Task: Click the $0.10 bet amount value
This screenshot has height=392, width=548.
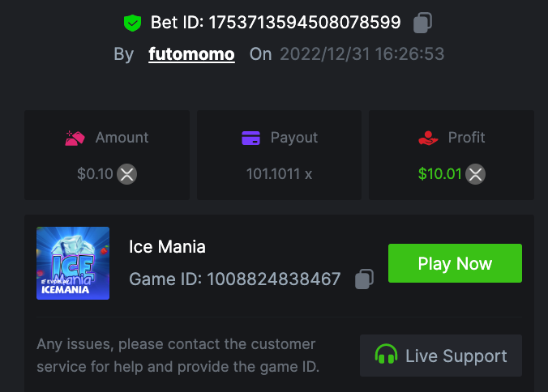Action: [95, 173]
